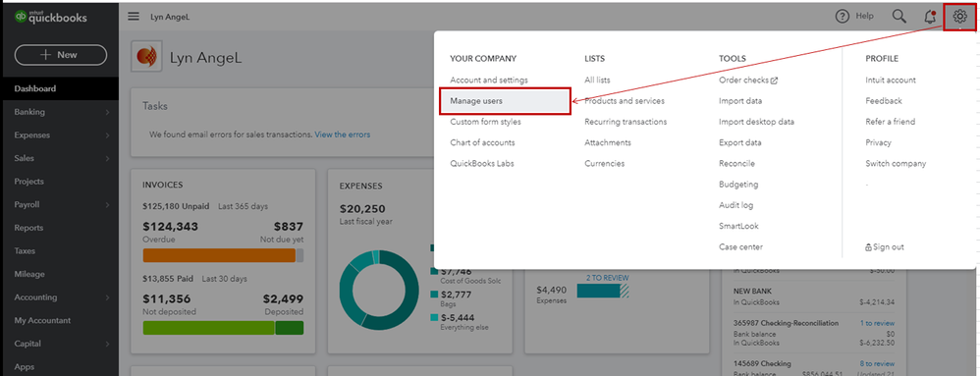Open Recurring transactions
The width and height of the screenshot is (980, 376).
point(626,122)
